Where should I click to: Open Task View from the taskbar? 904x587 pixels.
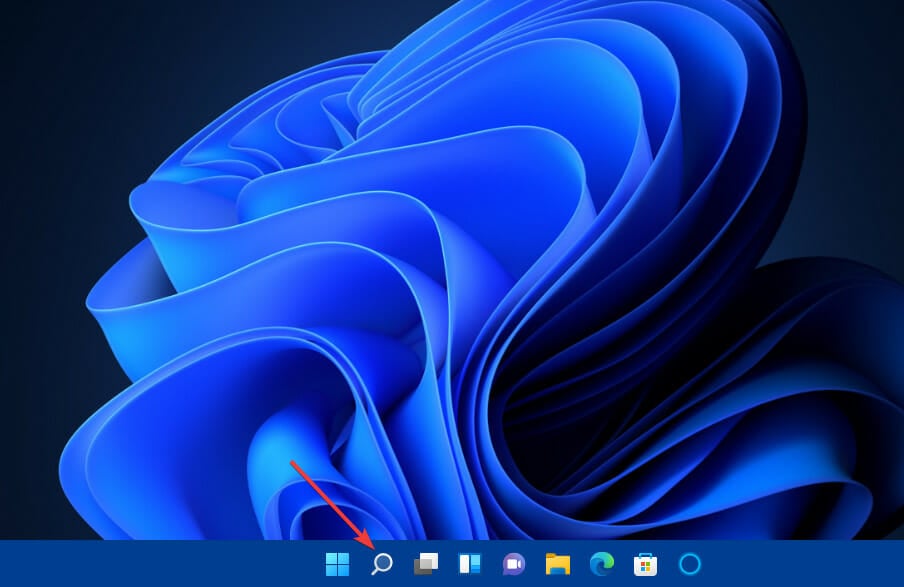426,564
